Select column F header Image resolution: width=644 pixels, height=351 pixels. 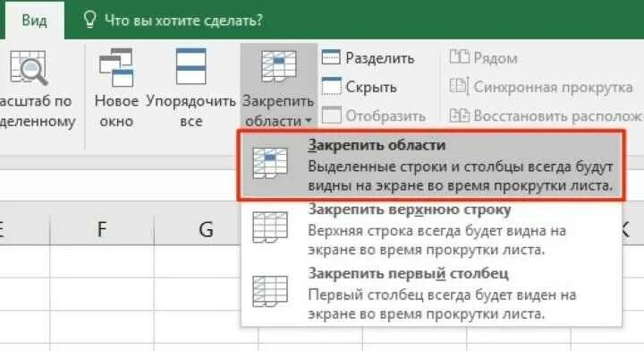102,229
